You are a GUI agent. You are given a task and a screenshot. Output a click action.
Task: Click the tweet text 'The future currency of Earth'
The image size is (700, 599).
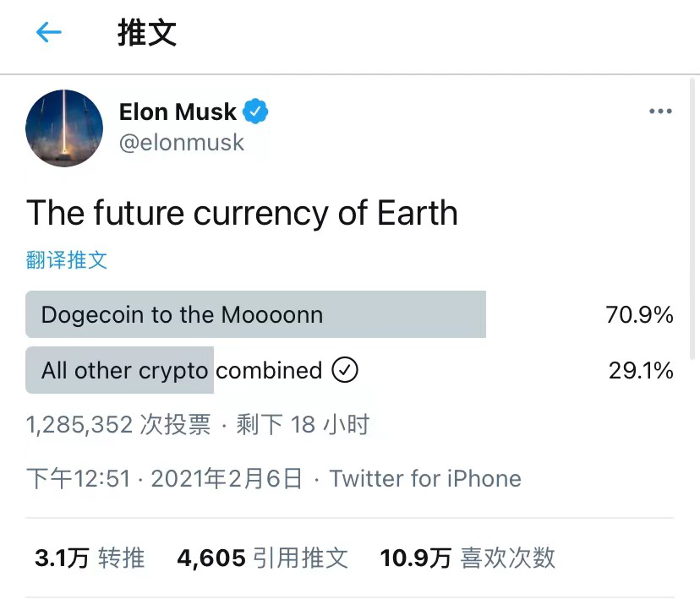(243, 213)
